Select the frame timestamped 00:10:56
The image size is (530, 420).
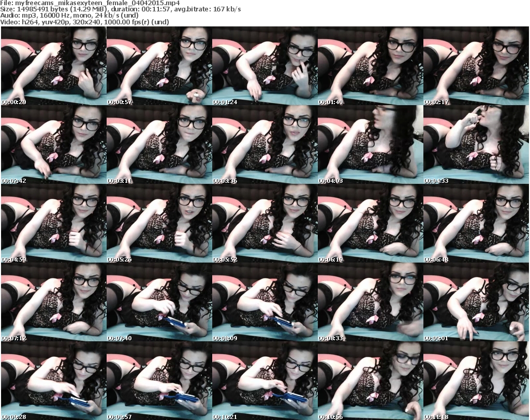[x=370, y=381]
